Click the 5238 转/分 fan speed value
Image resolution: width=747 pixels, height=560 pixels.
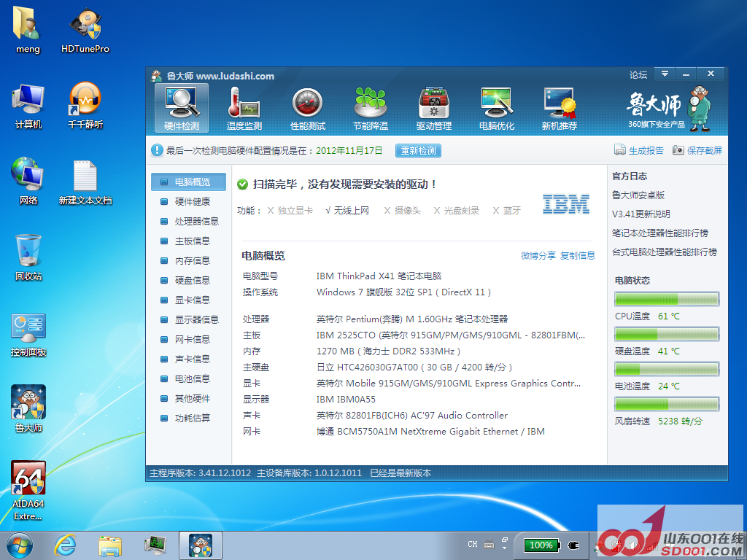(x=681, y=421)
